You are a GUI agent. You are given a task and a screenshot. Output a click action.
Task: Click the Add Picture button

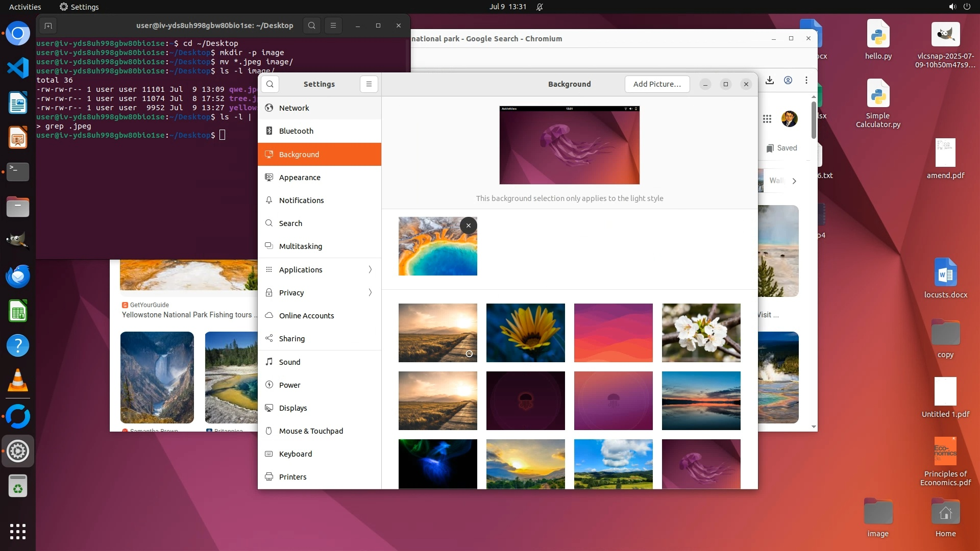(657, 84)
